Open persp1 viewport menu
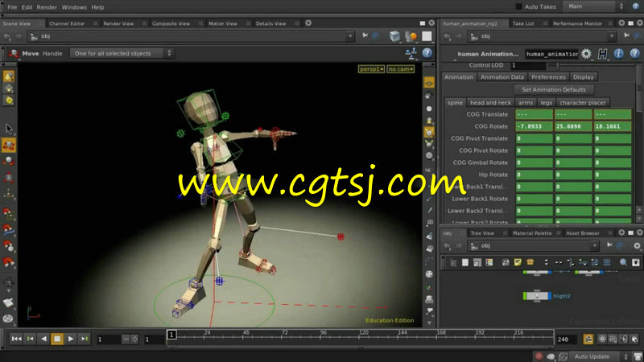The image size is (644, 362). [x=371, y=69]
